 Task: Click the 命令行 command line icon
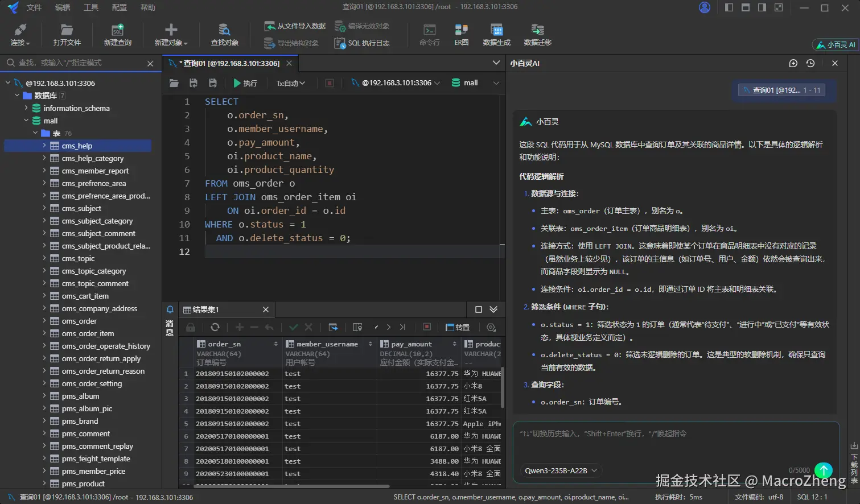point(430,35)
